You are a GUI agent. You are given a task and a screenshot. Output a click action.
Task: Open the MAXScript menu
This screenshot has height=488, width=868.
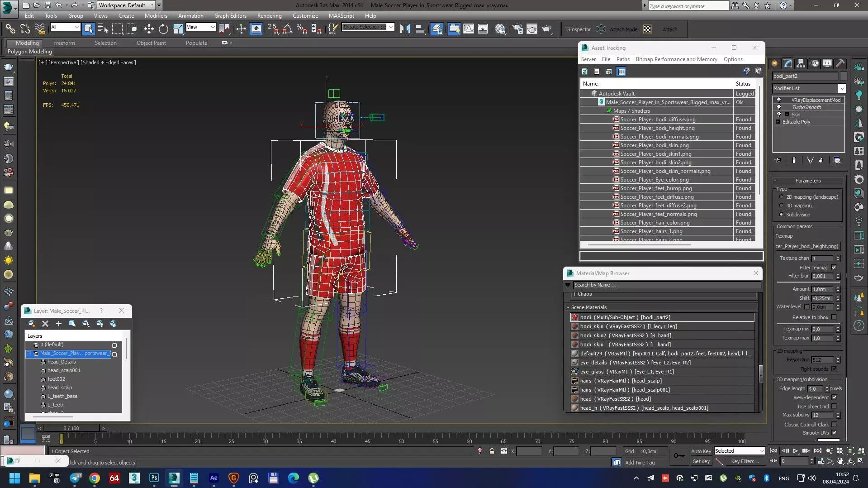[341, 15]
